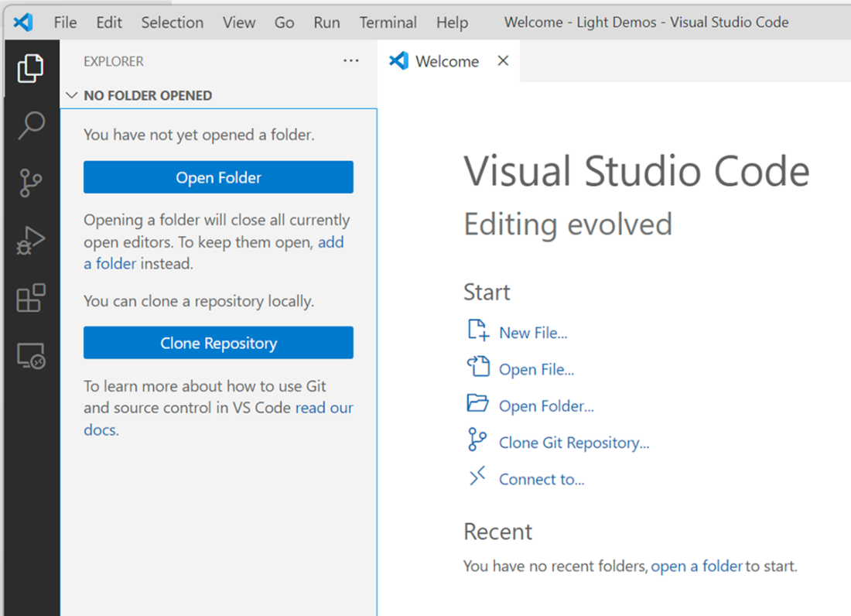Open the 'read our docs' link
The height and width of the screenshot is (616, 851).
[324, 408]
